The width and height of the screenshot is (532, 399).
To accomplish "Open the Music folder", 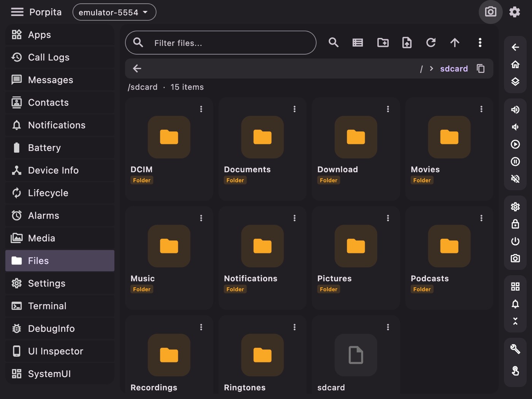I will [x=169, y=258].
